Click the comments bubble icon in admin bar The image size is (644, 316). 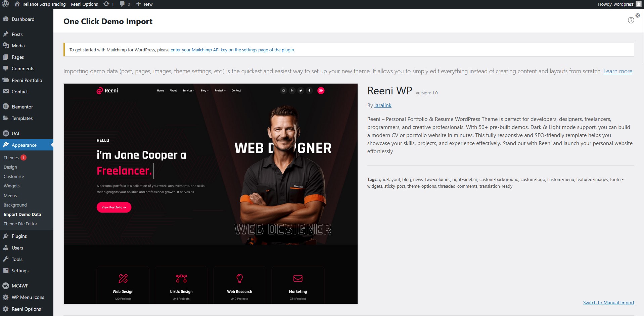coord(125,4)
